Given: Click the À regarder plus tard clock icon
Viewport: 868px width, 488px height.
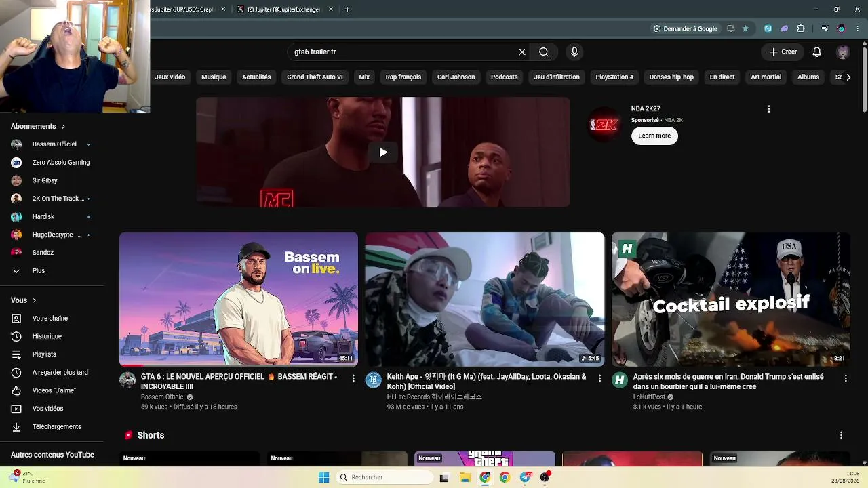Looking at the screenshot, I should click(16, 373).
